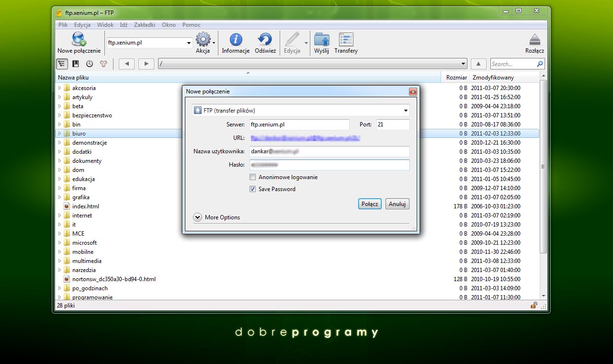Select the dokumenty folder

pyautogui.click(x=87, y=161)
